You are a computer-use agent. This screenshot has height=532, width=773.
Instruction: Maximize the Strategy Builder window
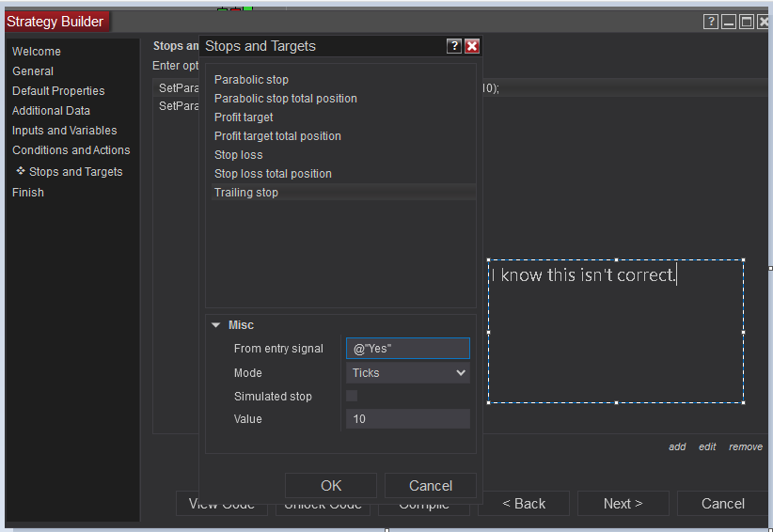pos(746,22)
